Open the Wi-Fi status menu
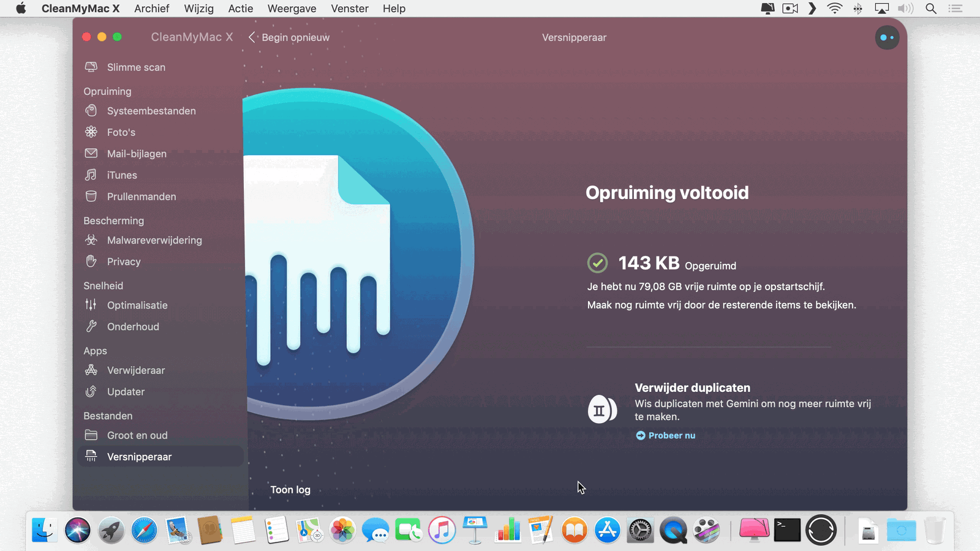The width and height of the screenshot is (980, 551). point(834,9)
